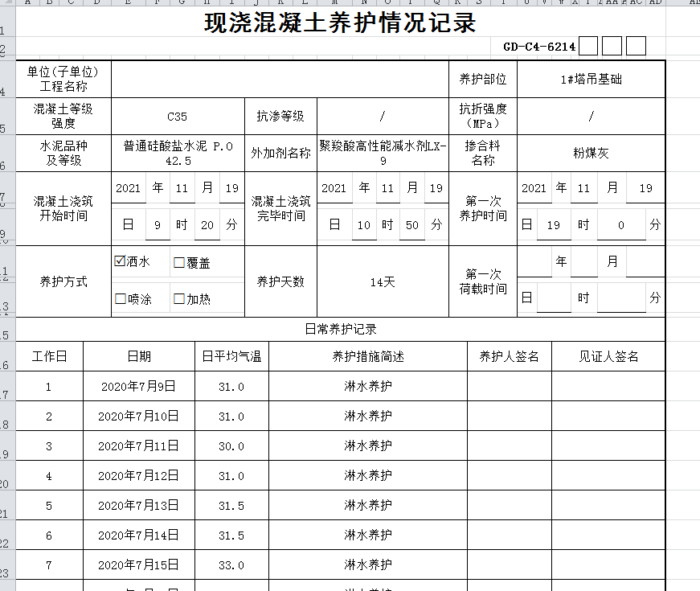Uncheck the 洒水 checkbox
Viewport: 700px width, 591px height.
[x=120, y=261]
